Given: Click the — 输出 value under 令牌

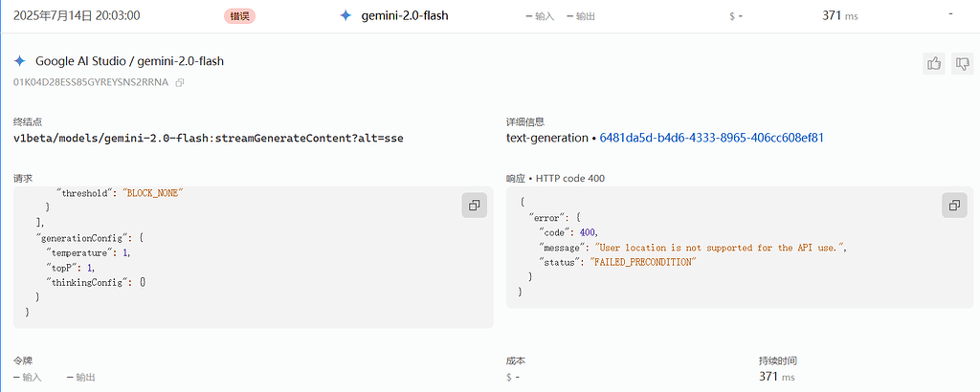Looking at the screenshot, I should coord(80,377).
